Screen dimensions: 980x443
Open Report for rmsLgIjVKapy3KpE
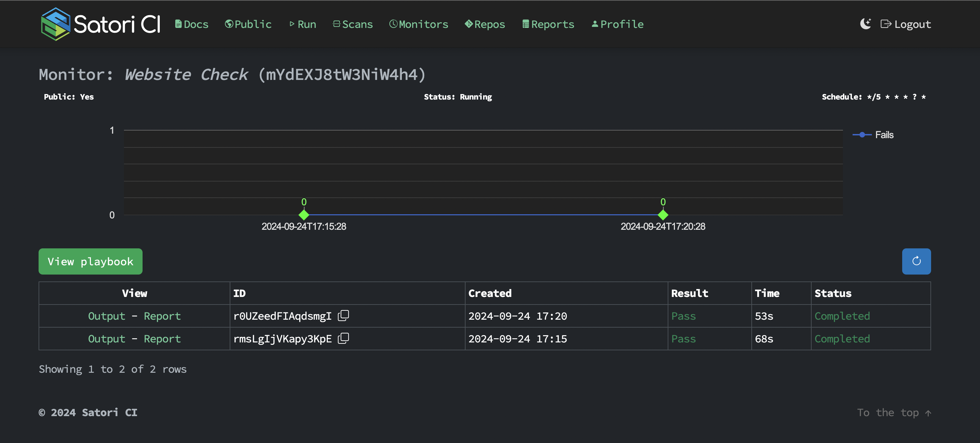[162, 339]
